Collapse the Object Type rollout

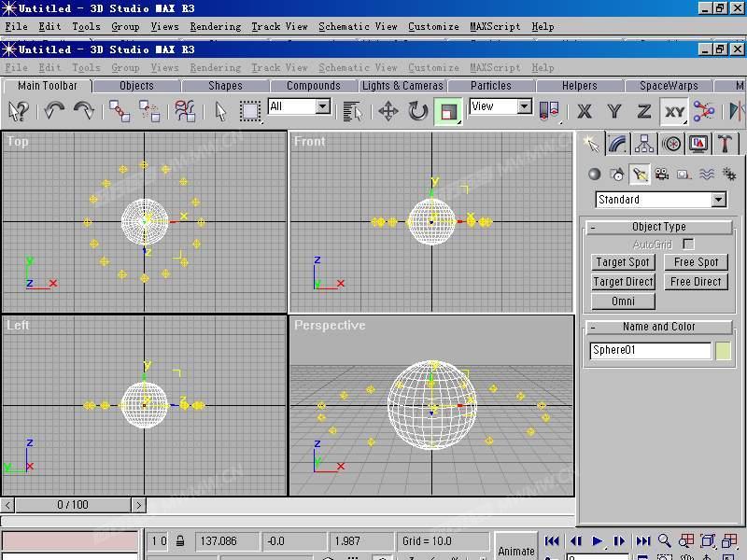pyautogui.click(x=659, y=227)
